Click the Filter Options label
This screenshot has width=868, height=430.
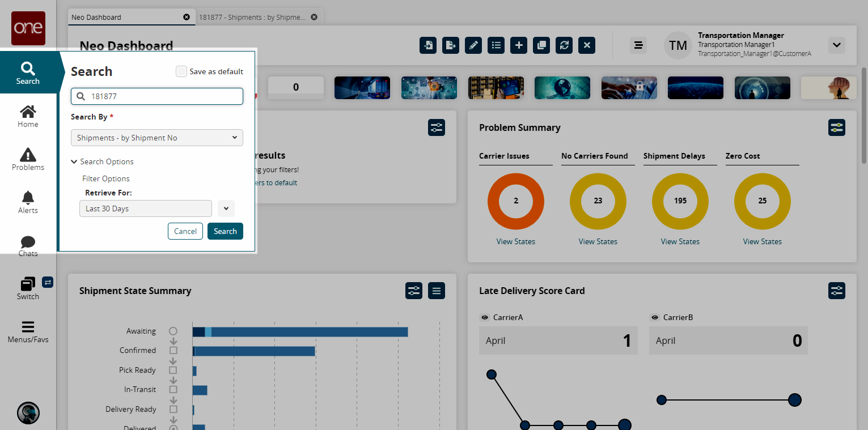click(106, 178)
